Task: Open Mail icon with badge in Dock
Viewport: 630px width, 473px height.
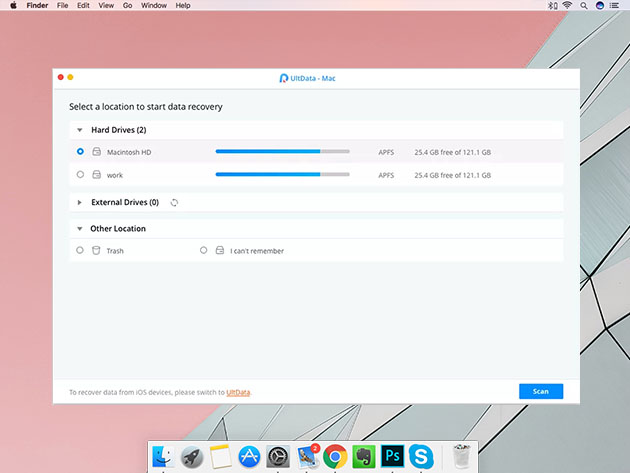Action: (307, 457)
